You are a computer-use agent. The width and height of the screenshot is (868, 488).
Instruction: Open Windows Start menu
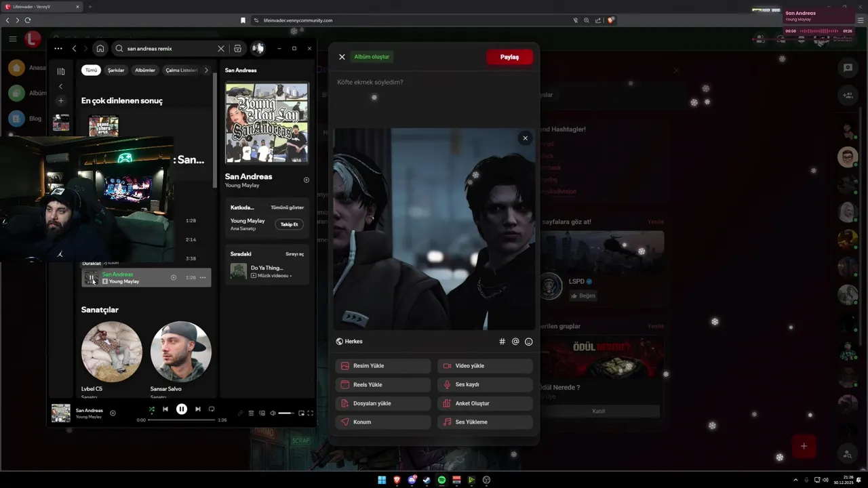(382, 480)
